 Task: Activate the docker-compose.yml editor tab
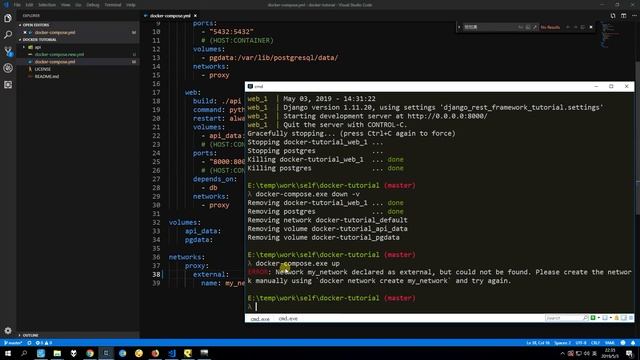pyautogui.click(x=170, y=16)
